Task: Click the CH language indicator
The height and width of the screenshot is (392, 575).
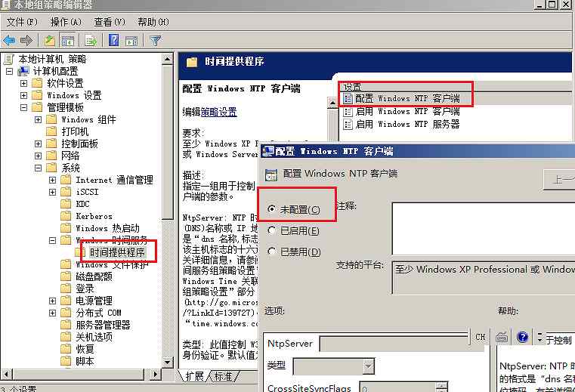Action: click(480, 337)
